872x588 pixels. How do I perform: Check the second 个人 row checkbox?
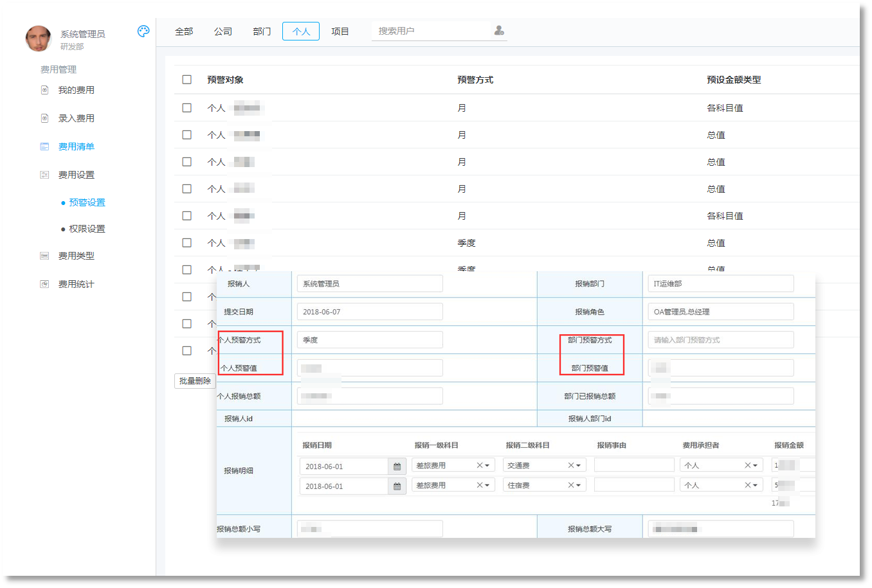[187, 135]
